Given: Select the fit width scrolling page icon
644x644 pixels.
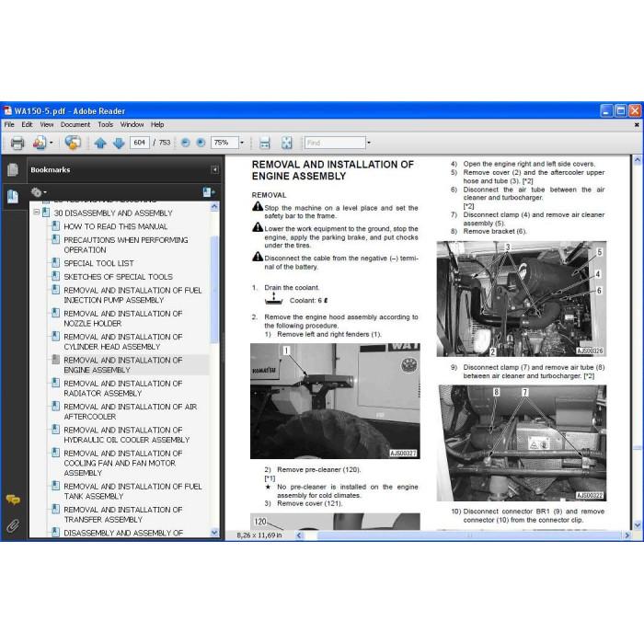Looking at the screenshot, I should pyautogui.click(x=265, y=143).
